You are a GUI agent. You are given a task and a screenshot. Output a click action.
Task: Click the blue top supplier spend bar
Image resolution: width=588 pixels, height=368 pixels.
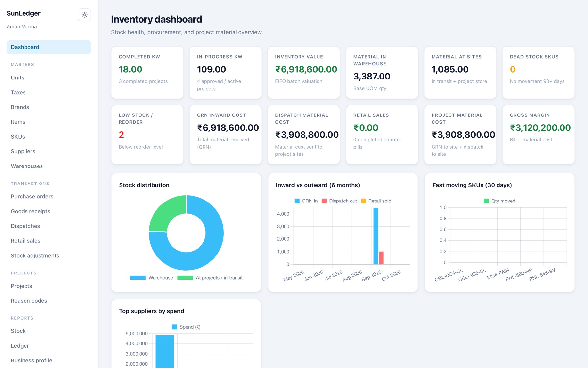pos(165,351)
